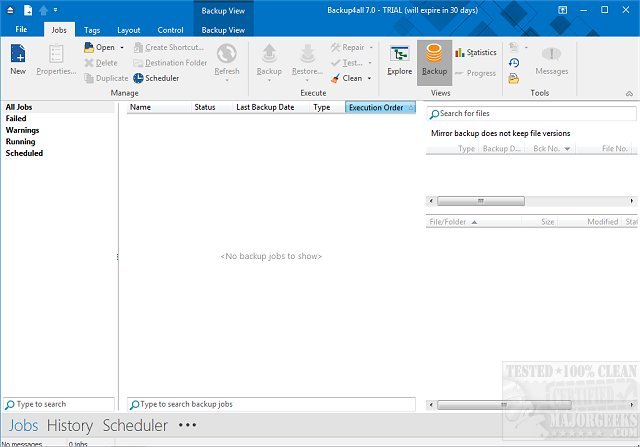
Task: Click the left panel Type to search field
Action: tap(59, 404)
